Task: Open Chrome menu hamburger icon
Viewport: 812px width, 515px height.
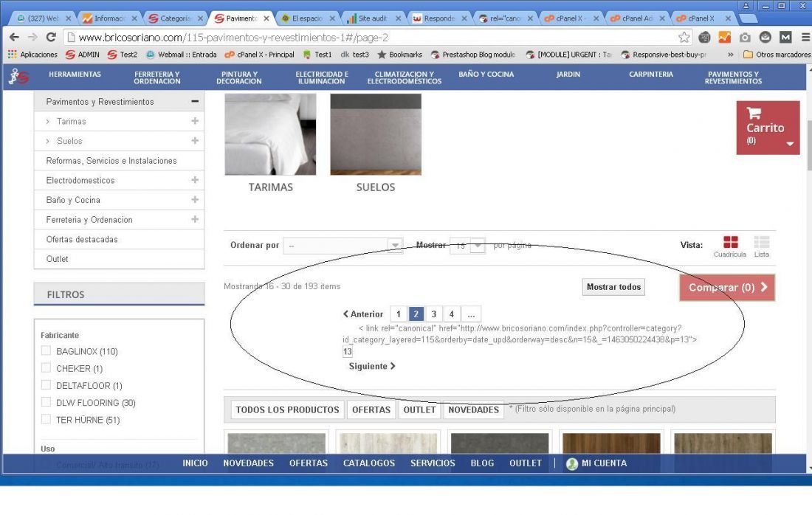Action: 805,38
